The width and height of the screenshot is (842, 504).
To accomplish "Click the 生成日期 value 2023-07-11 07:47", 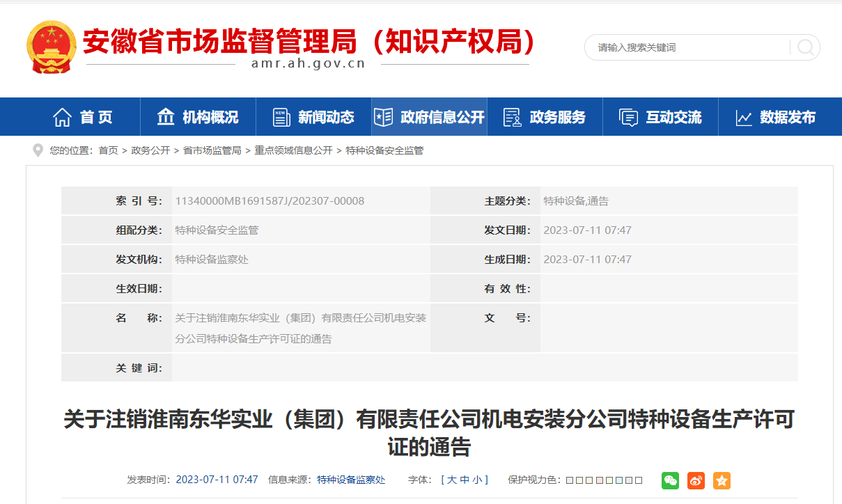I will [587, 260].
